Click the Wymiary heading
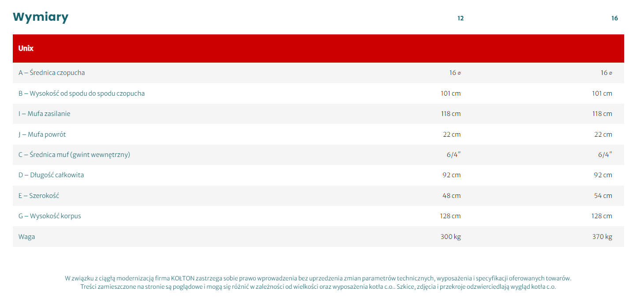644x302 pixels. pos(41,17)
